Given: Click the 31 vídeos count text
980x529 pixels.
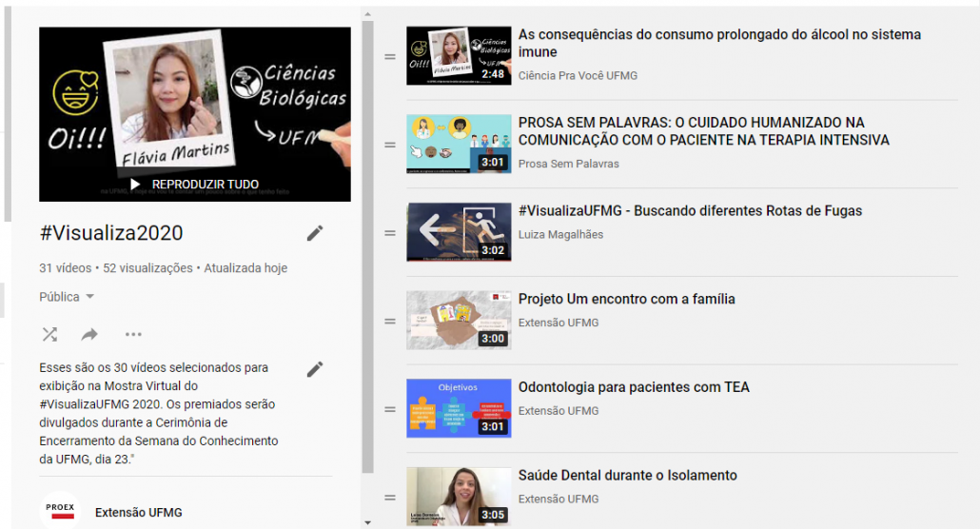Looking at the screenshot, I should [x=65, y=268].
